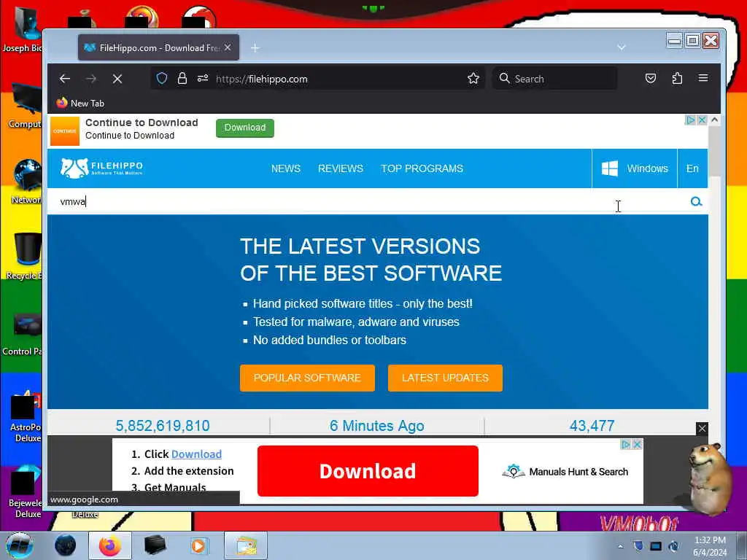Select Recycle Bin desktop icon
This screenshot has height=560, width=747.
click(x=24, y=256)
